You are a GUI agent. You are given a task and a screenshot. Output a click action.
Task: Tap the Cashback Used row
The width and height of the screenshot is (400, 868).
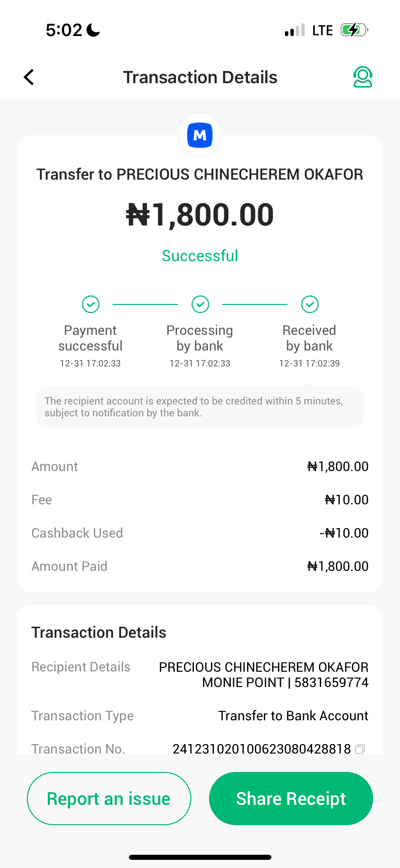pos(200,533)
